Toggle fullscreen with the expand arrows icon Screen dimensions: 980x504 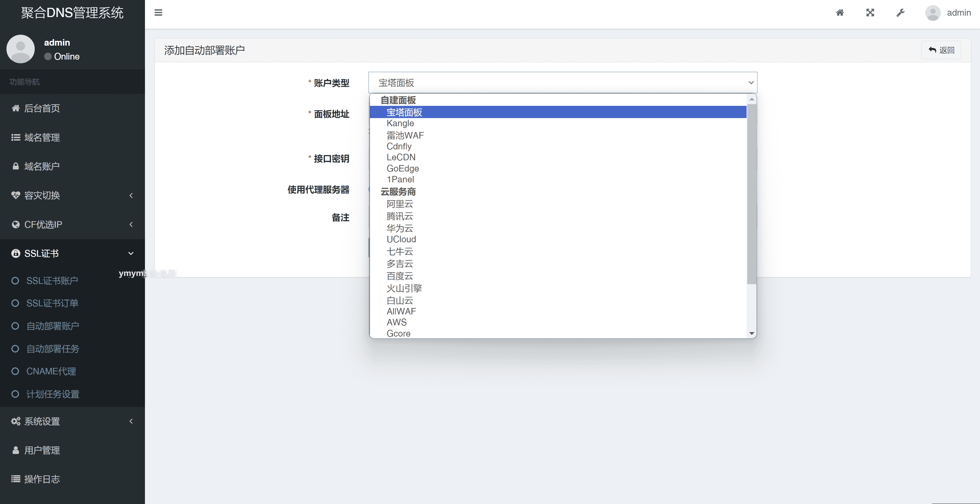[870, 13]
